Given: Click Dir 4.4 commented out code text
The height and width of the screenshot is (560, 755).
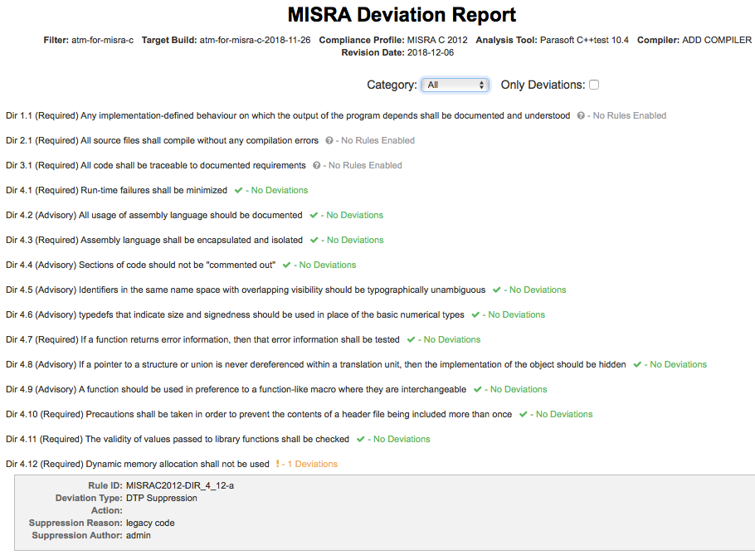Looking at the screenshot, I should pyautogui.click(x=140, y=265).
